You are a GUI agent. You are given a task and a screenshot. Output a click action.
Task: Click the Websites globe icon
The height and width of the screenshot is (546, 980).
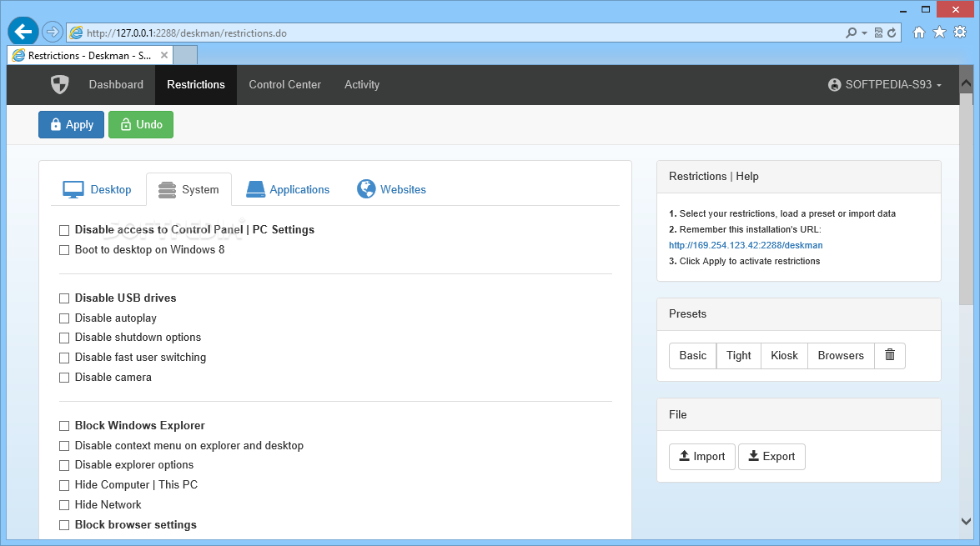366,188
